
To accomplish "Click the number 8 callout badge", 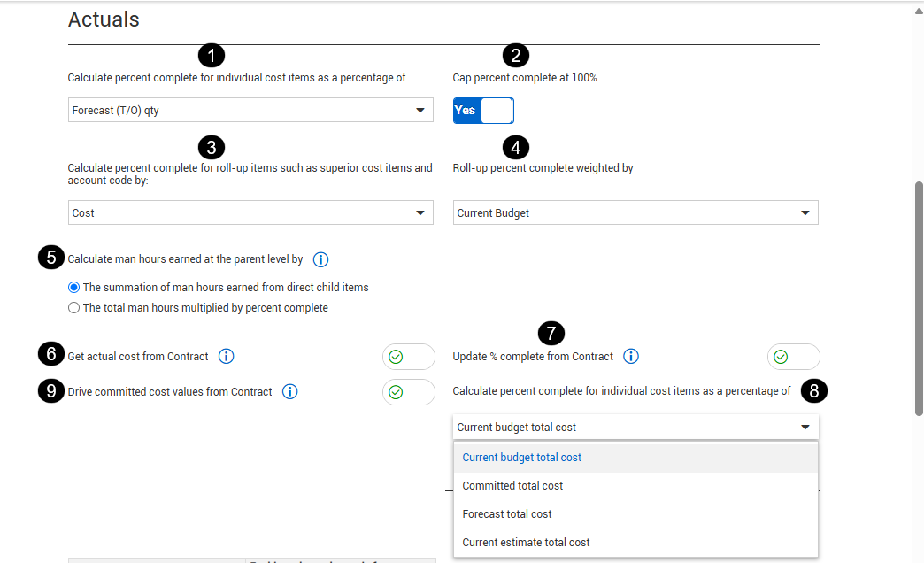I will [815, 390].
